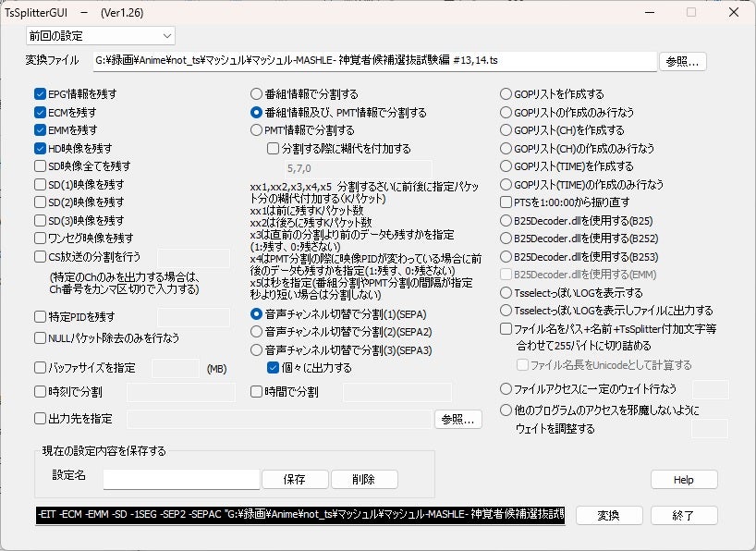Image resolution: width=756 pixels, height=551 pixels.
Task: Click the 変換ファイル path input field
Action: tap(373, 61)
